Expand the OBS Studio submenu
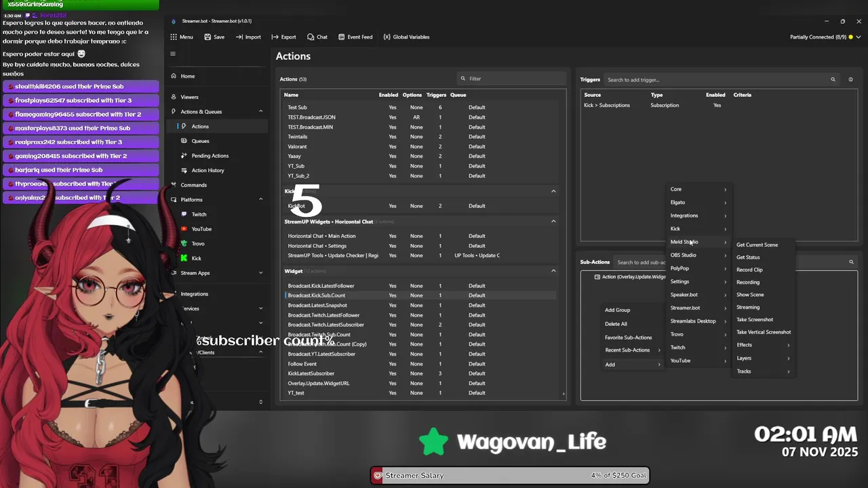The width and height of the screenshot is (868, 488). click(x=698, y=255)
